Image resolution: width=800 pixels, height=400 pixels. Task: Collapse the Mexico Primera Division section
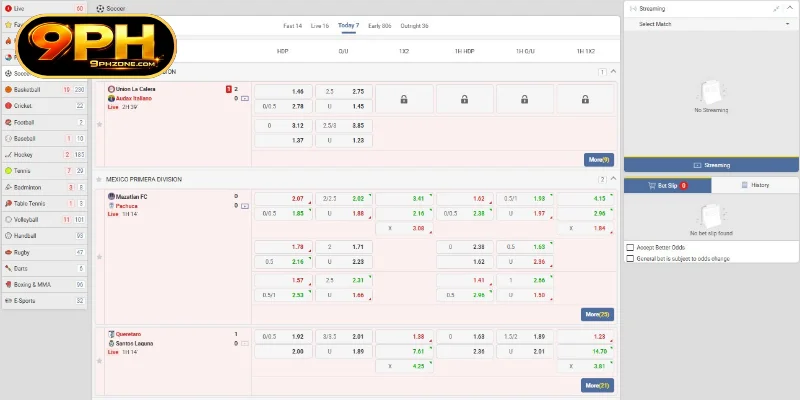(x=613, y=179)
